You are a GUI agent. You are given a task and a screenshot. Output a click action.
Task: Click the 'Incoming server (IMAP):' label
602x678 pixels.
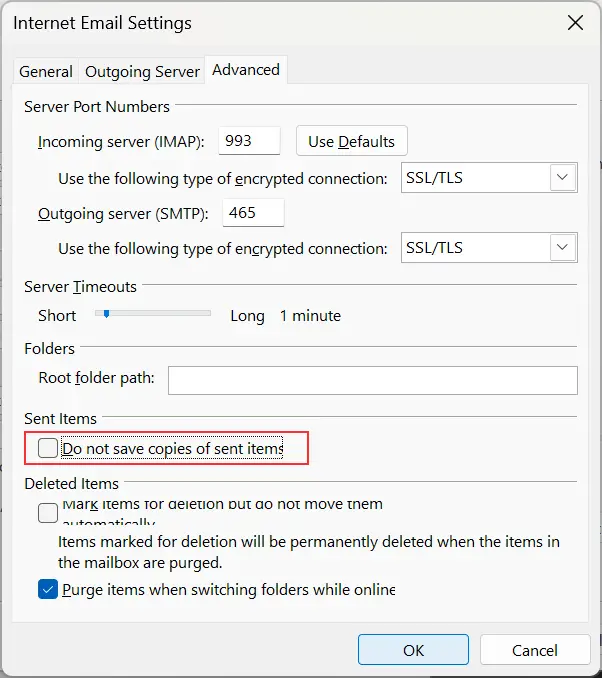(x=121, y=142)
